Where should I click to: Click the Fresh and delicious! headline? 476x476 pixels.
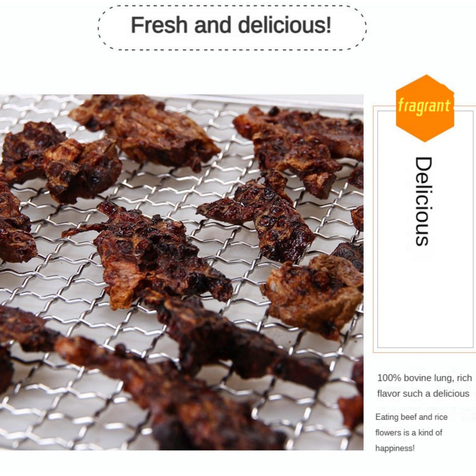231,25
